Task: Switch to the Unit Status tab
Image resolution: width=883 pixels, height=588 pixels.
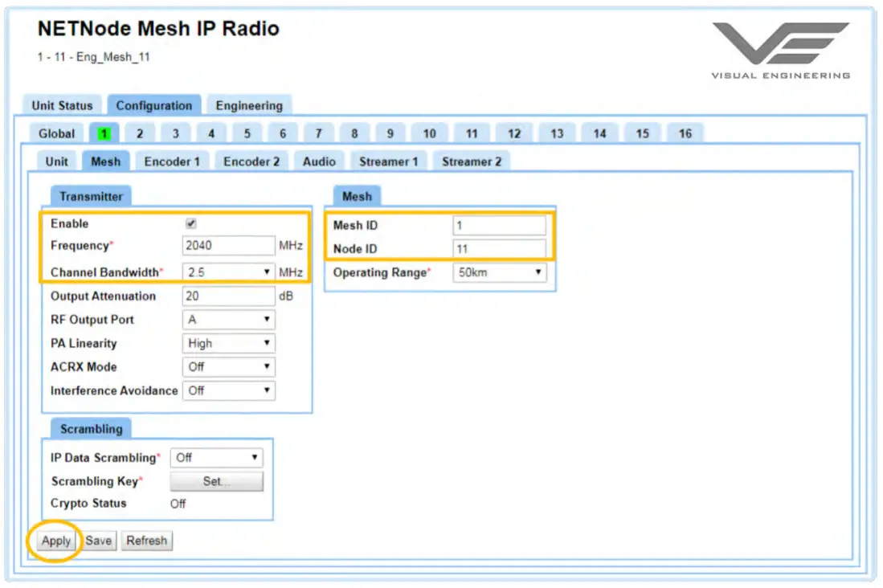Action: [x=62, y=105]
